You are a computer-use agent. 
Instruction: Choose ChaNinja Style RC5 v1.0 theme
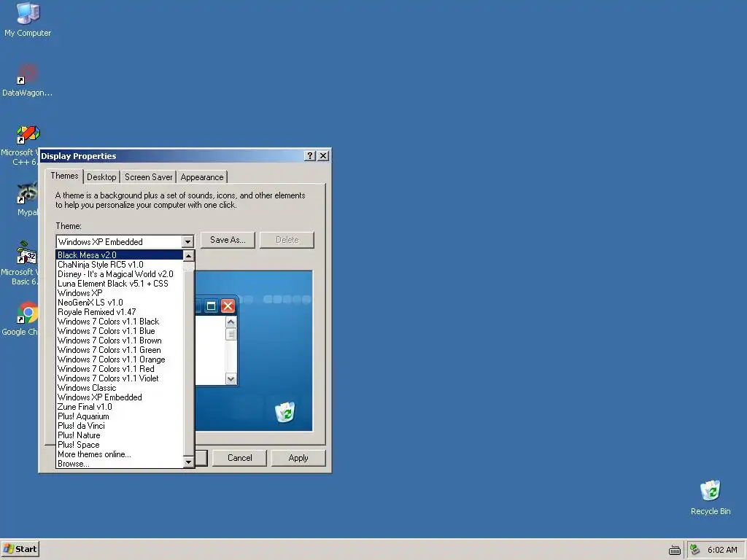(119, 264)
